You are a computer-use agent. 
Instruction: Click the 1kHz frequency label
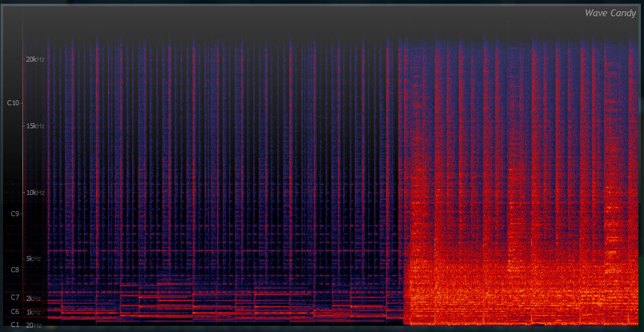35,312
